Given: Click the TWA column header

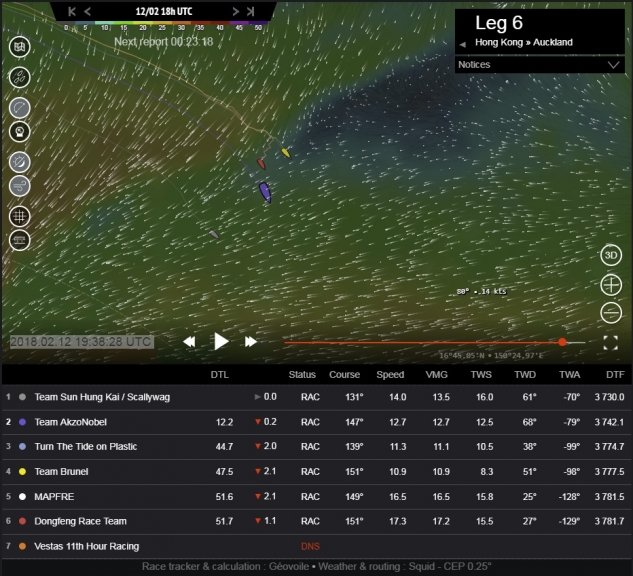Looking at the screenshot, I should point(569,375).
